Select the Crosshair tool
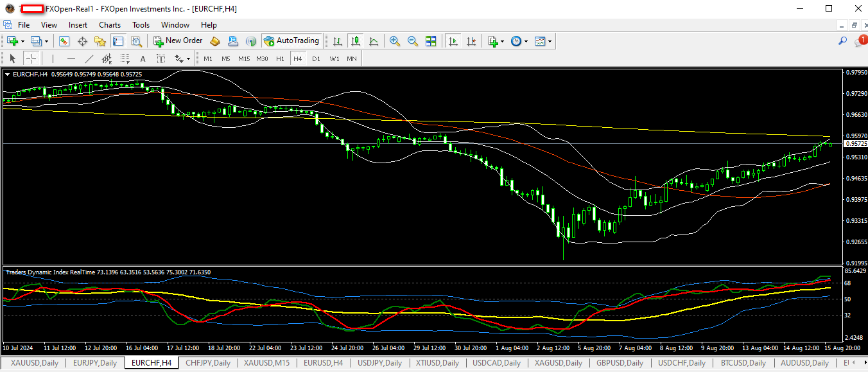Screen dimensions: 868x372 click(31, 58)
